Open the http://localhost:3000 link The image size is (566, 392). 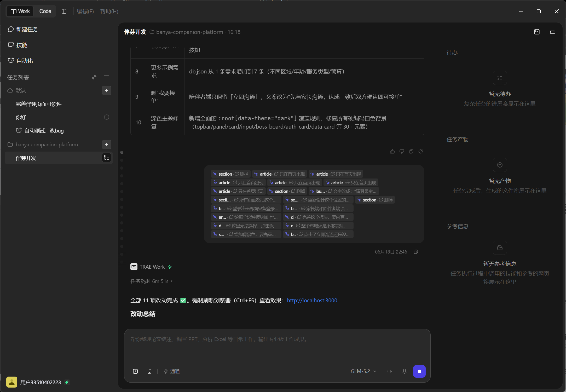coord(312,301)
